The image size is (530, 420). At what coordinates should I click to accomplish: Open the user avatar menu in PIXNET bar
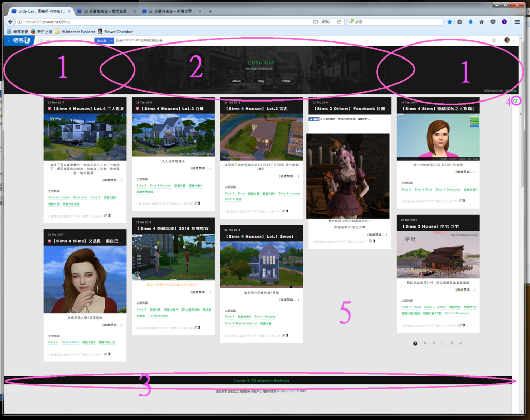[x=508, y=40]
